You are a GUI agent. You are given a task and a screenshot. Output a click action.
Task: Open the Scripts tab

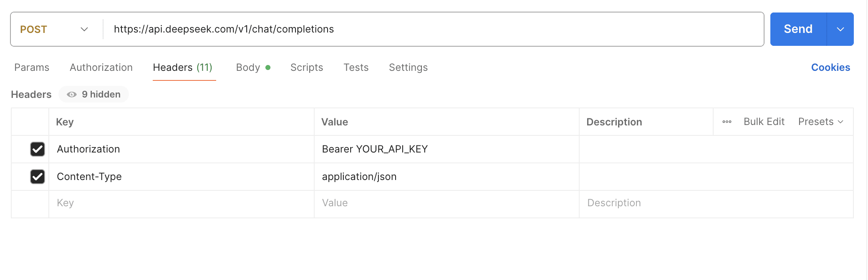[x=307, y=67]
